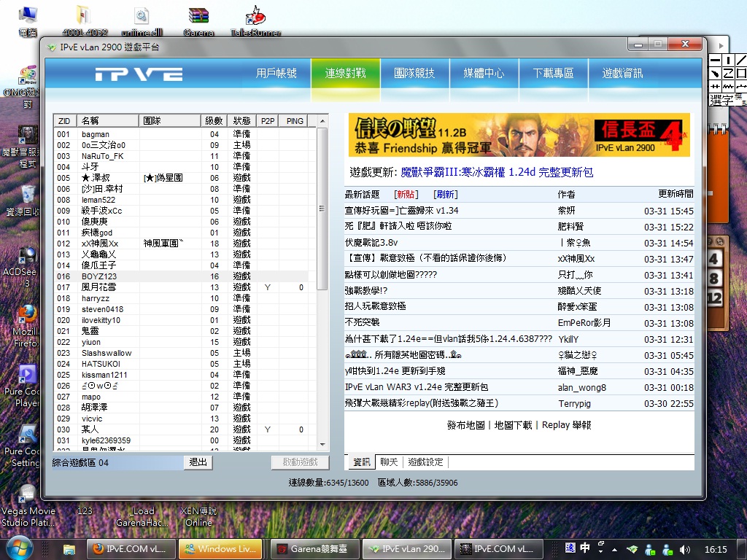Click the 退出 button

tap(198, 462)
